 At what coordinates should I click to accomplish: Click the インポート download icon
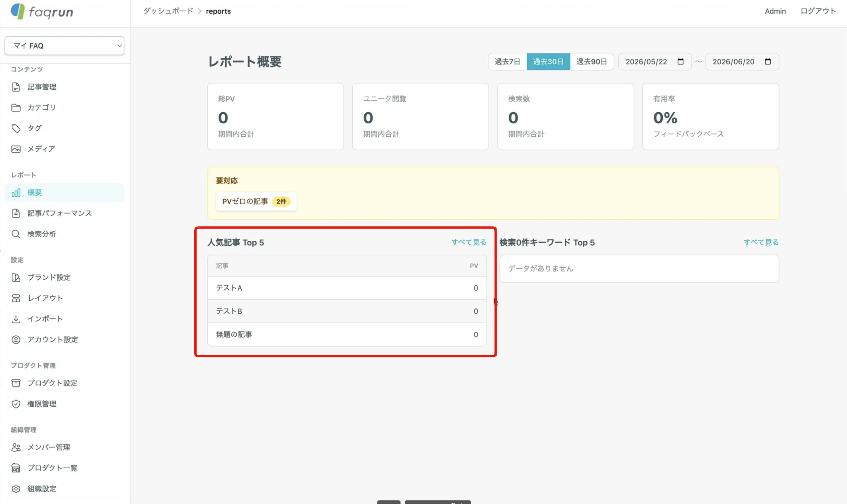(16, 319)
